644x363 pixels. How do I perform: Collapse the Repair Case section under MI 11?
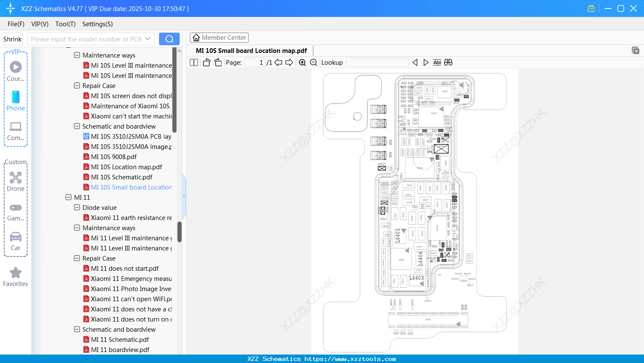pos(77,258)
